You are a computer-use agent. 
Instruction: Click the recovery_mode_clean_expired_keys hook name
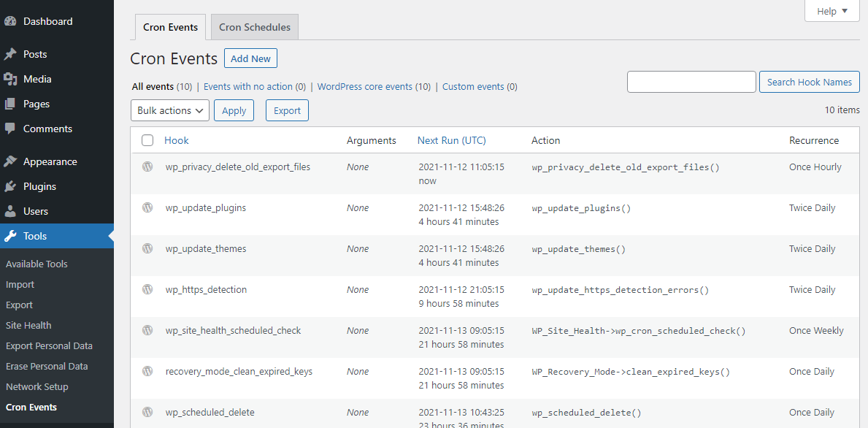[239, 372]
